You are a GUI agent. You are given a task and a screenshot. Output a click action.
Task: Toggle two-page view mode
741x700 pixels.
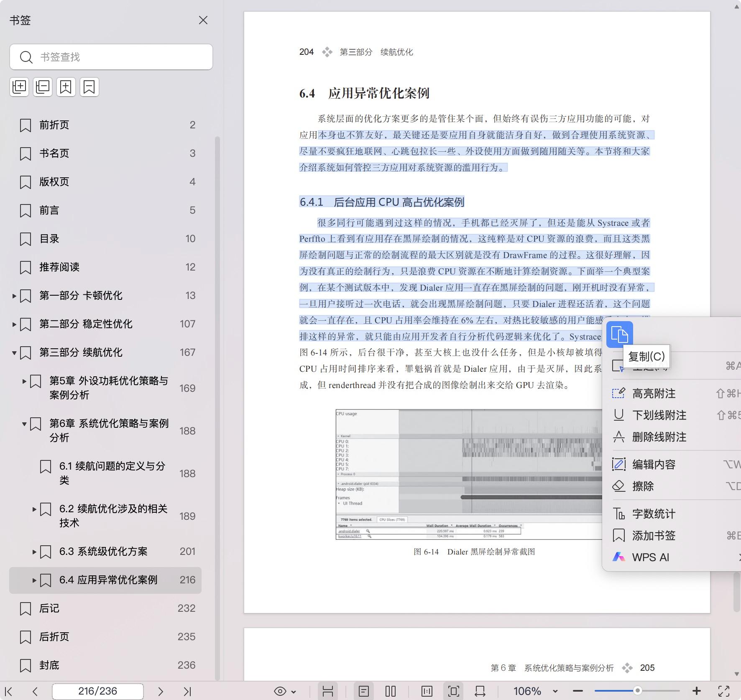(390, 692)
